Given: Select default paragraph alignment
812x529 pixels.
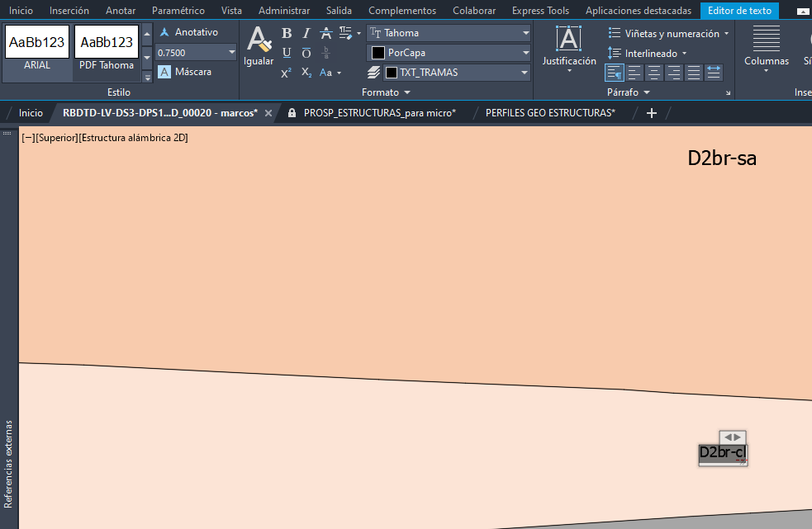Looking at the screenshot, I should (615, 73).
